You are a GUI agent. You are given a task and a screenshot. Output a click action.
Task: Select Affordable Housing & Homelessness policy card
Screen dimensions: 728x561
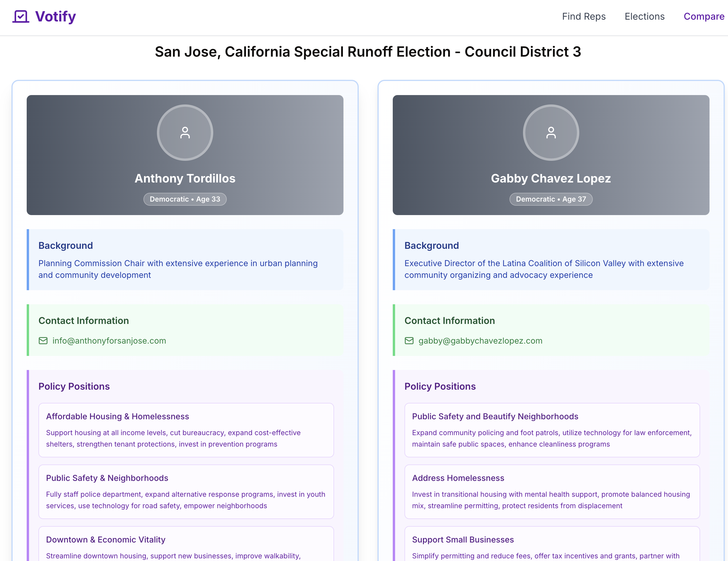coord(186,430)
